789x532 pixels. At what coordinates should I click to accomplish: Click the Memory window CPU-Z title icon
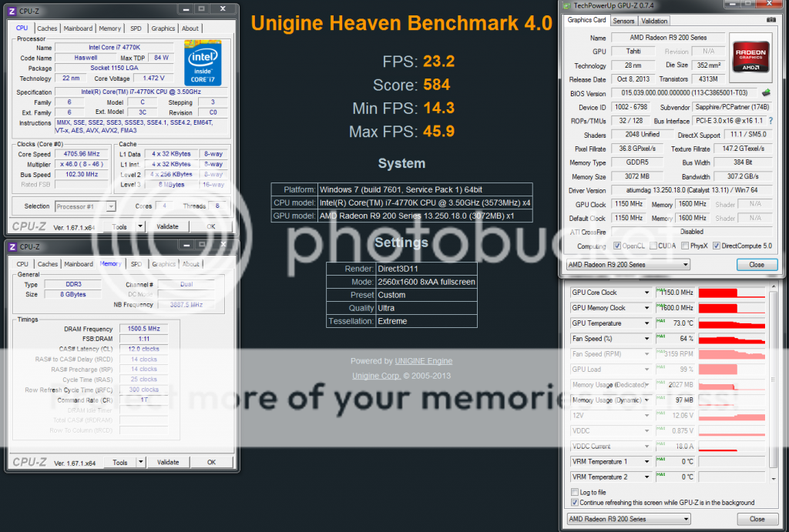coord(12,246)
